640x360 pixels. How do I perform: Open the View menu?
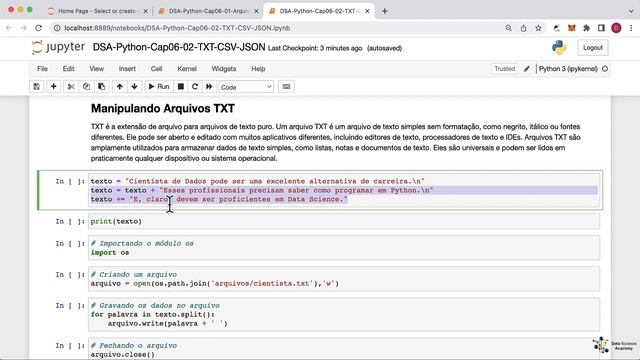tap(97, 69)
